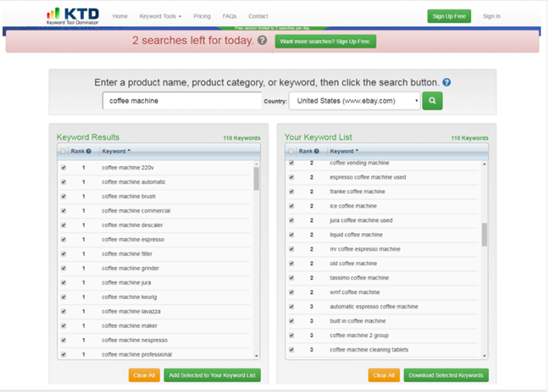
Task: Go to Home page
Action: pyautogui.click(x=120, y=16)
